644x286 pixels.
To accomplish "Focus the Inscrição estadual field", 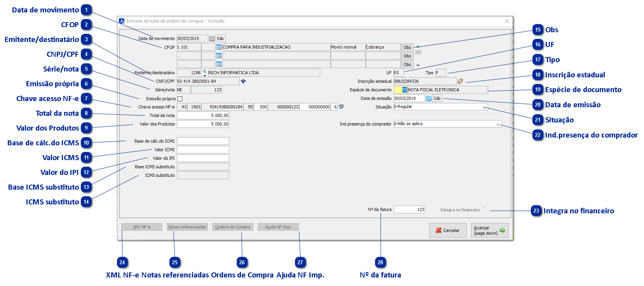I will [x=425, y=81].
